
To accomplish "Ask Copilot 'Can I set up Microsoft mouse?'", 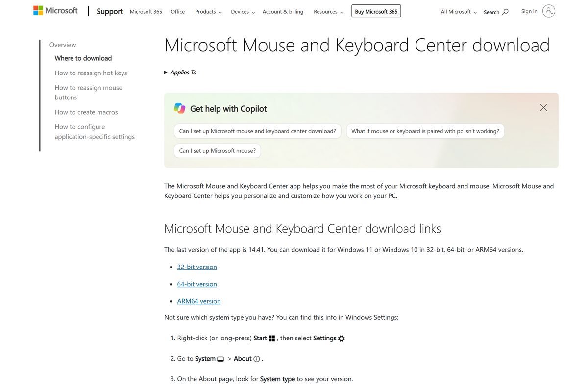I will [218, 151].
